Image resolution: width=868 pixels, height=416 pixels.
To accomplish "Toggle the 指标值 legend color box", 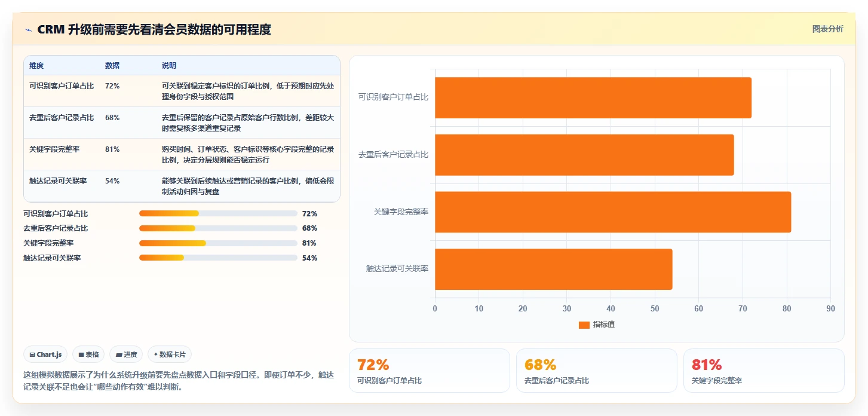I will click(584, 325).
